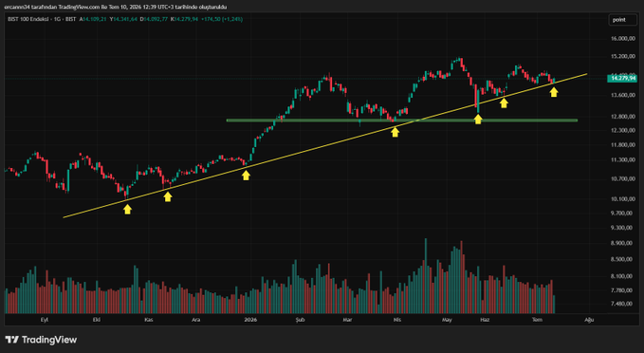Viewport: 644px width, 353px height.
Task: Click the 10.100,00 price axis label
Action: coord(623,199)
